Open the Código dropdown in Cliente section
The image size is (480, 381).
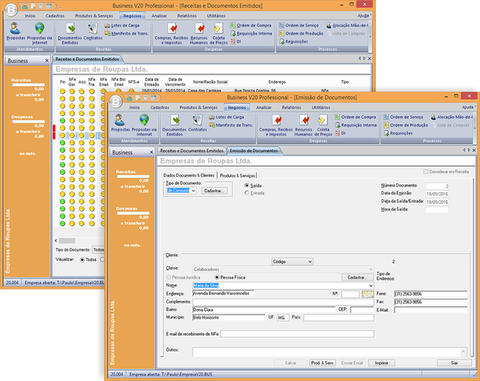coord(293,262)
